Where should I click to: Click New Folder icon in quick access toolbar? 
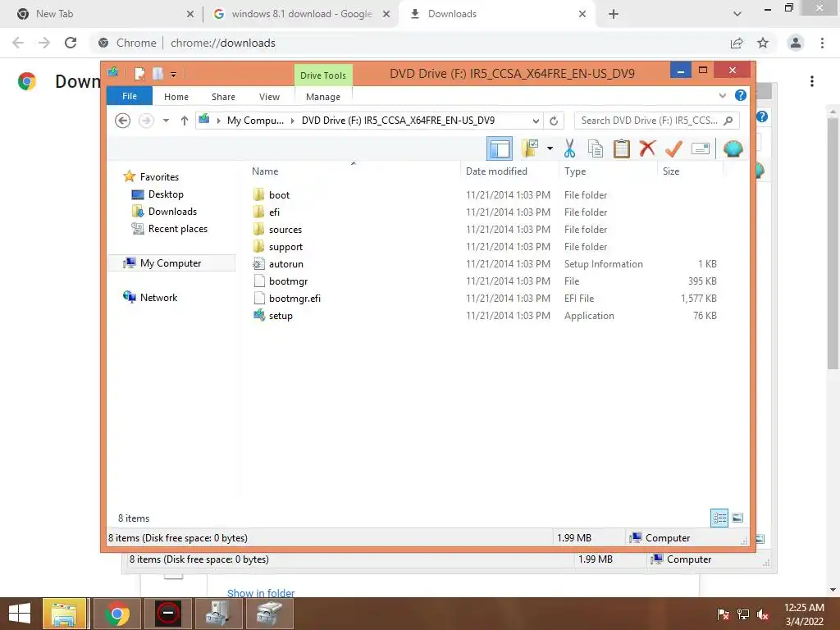157,73
